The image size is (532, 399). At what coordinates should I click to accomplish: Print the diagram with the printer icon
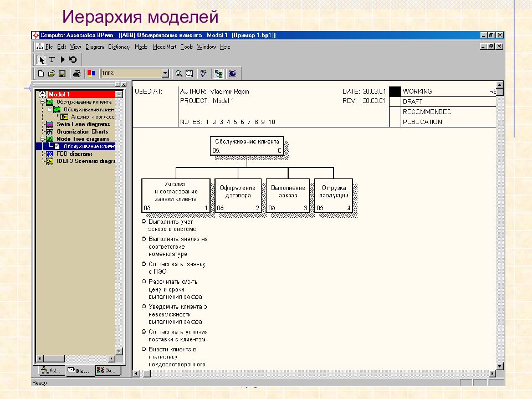tap(77, 73)
